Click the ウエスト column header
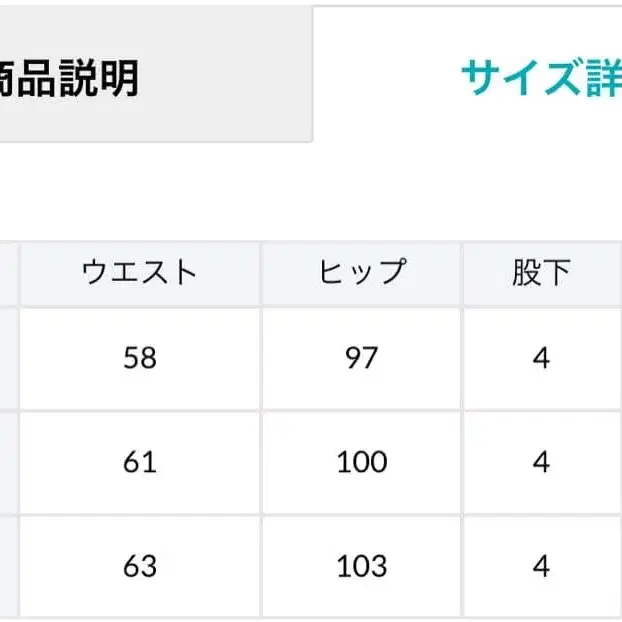622x622 pixels. 140,273
